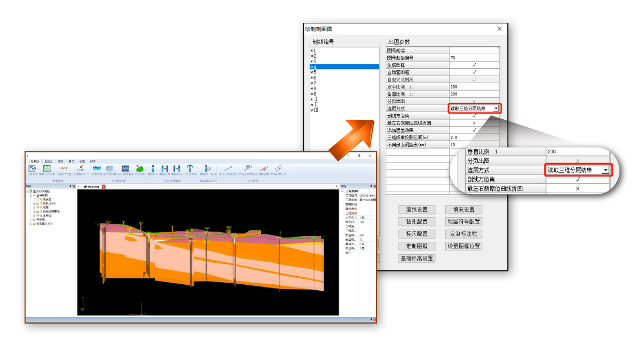The width and height of the screenshot is (644, 354).
Task: Click the 设置图框位置 button
Action: pos(463,246)
